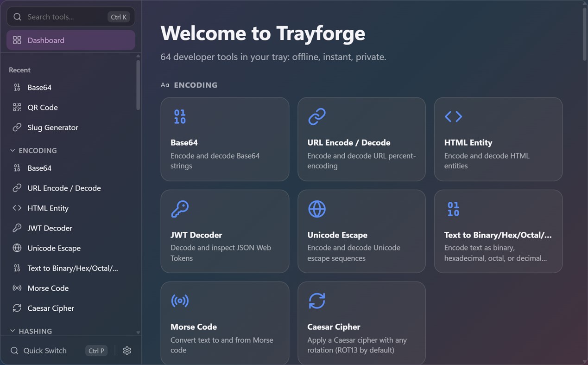Click Caesar Cipher rotate icon in sidebar

(17, 308)
